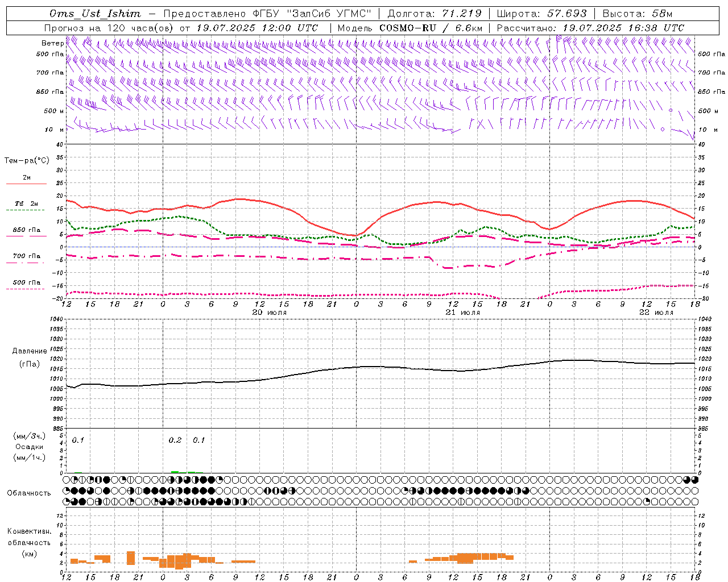
Task: Click the Осадки precipitation label
Action: pyautogui.click(x=29, y=447)
